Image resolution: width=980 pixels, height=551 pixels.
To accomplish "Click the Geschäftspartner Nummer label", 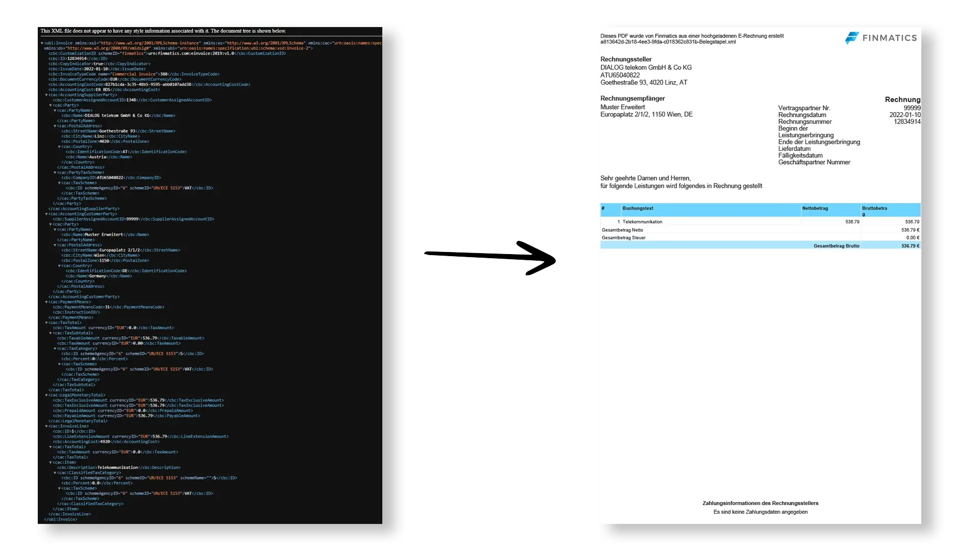I will [x=814, y=163].
